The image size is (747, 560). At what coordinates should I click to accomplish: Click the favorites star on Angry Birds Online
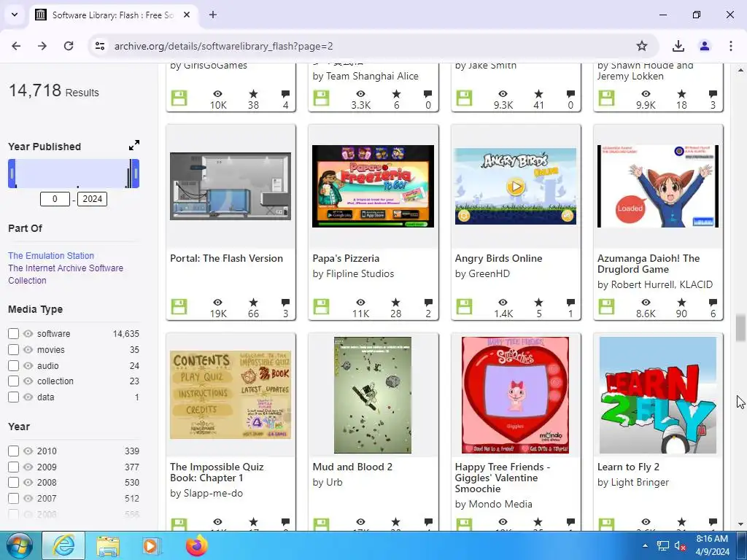(x=538, y=303)
